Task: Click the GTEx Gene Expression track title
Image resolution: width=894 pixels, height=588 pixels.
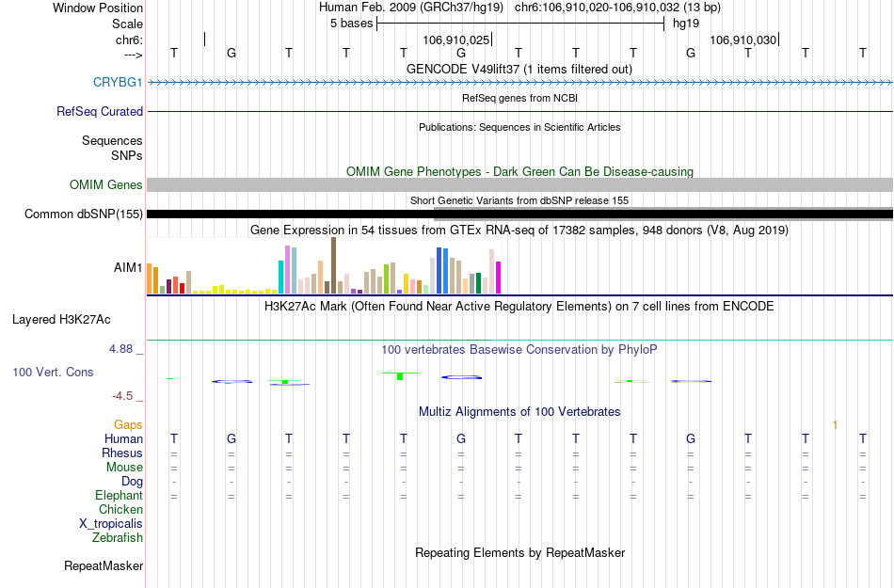Action: tap(519, 230)
